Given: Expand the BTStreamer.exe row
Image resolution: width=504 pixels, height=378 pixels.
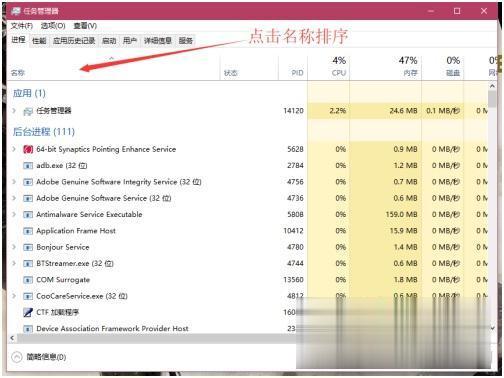Looking at the screenshot, I should click(14, 263).
